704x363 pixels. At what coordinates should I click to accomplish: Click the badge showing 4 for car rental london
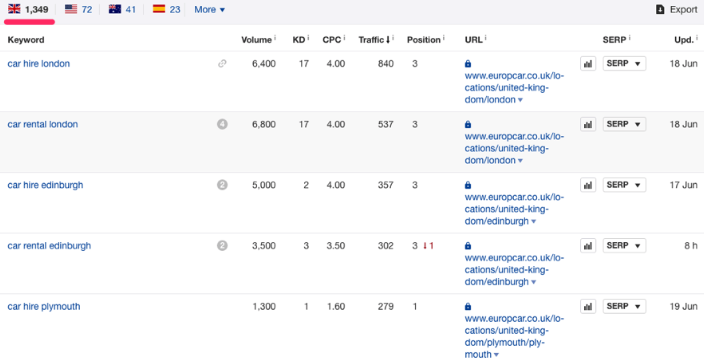222,124
